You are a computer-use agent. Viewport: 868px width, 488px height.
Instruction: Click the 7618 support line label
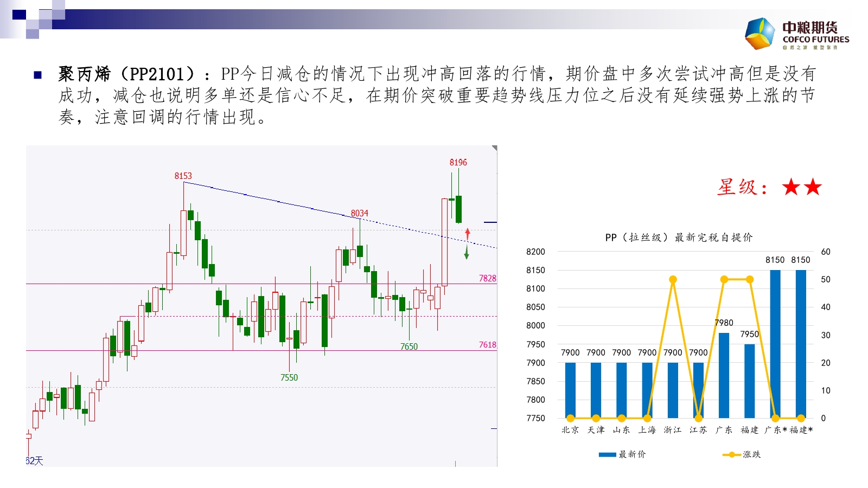pyautogui.click(x=487, y=345)
